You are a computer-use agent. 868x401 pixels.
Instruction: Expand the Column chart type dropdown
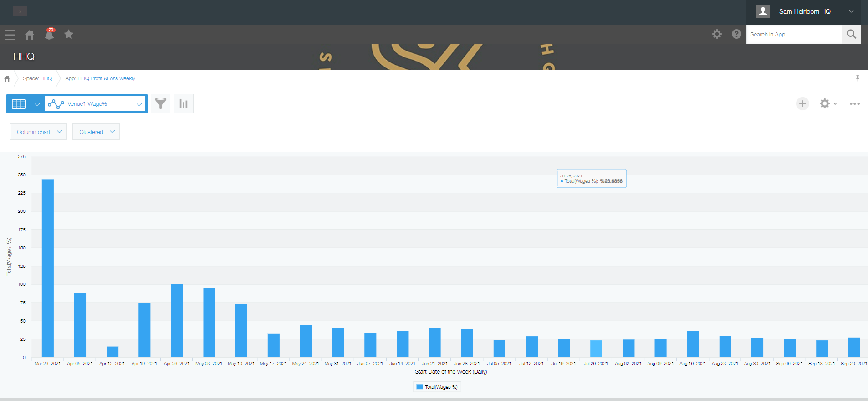[39, 132]
